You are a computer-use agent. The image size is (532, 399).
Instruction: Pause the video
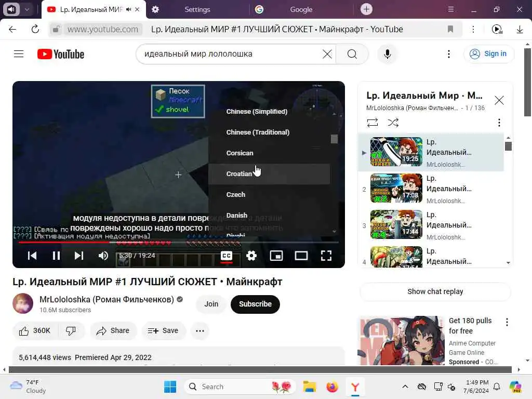(56, 256)
